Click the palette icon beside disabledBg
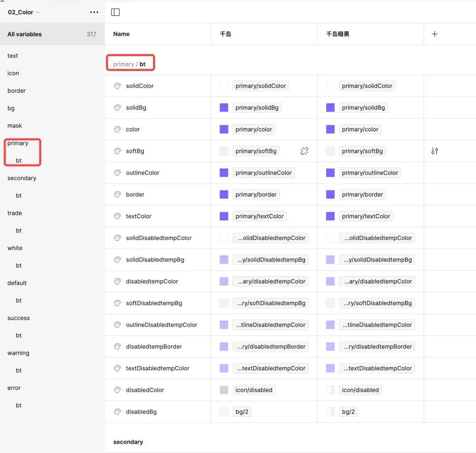 tap(118, 412)
